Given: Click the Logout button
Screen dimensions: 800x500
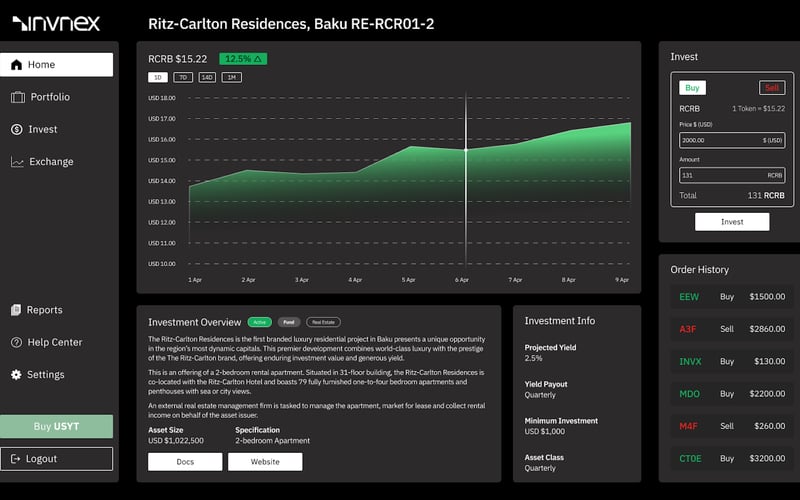Looking at the screenshot, I should pyautogui.click(x=57, y=459).
